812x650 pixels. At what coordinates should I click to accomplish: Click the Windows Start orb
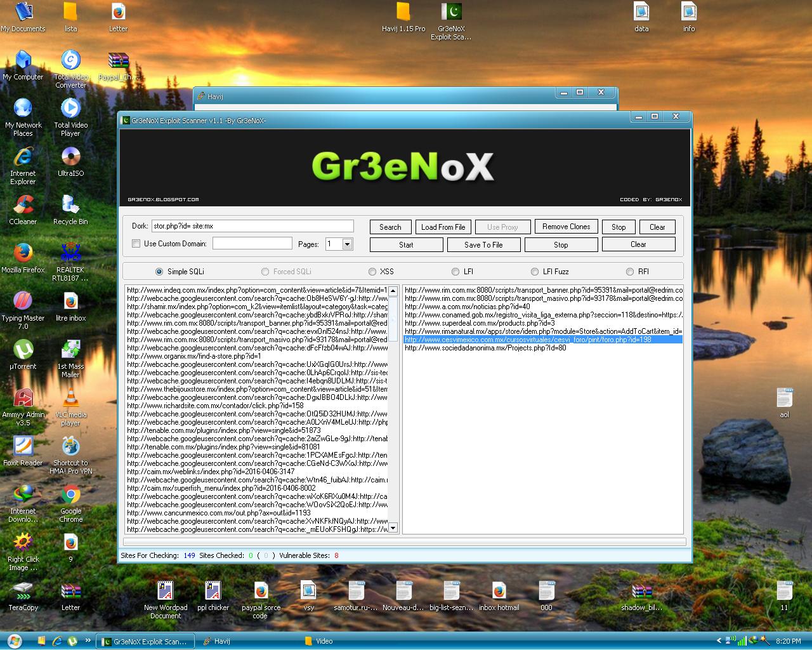tap(14, 640)
